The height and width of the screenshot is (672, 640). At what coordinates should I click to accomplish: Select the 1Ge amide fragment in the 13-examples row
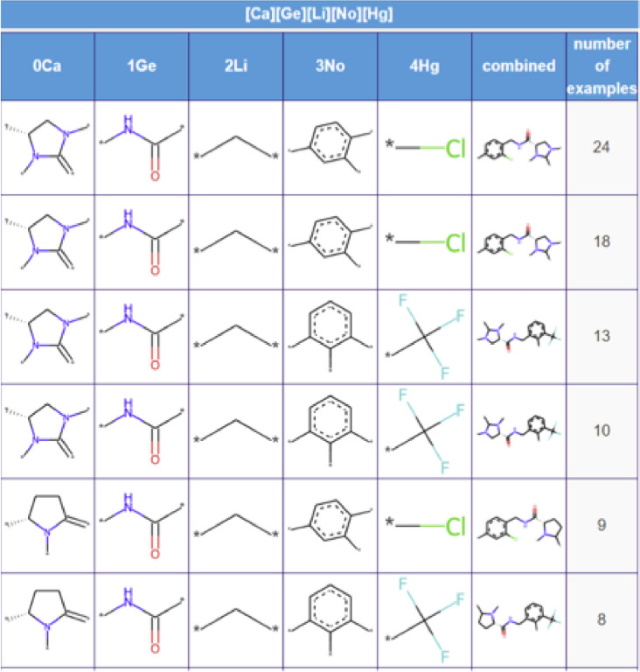click(142, 337)
